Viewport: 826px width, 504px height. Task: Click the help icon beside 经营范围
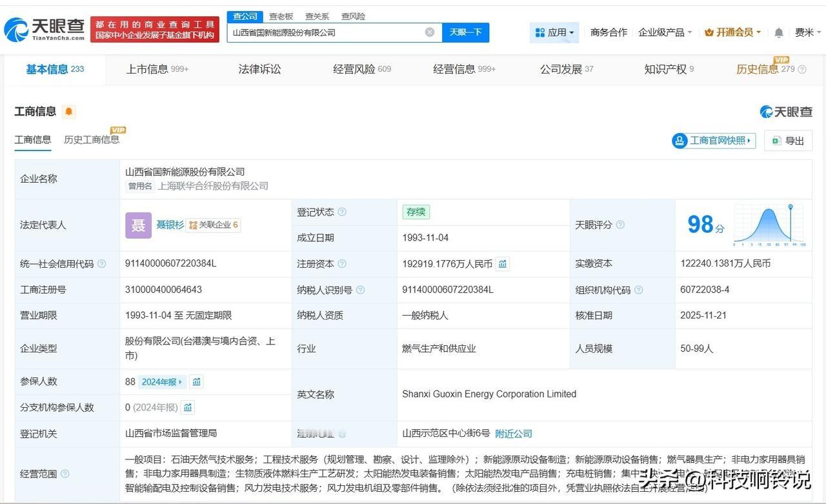(x=65, y=474)
